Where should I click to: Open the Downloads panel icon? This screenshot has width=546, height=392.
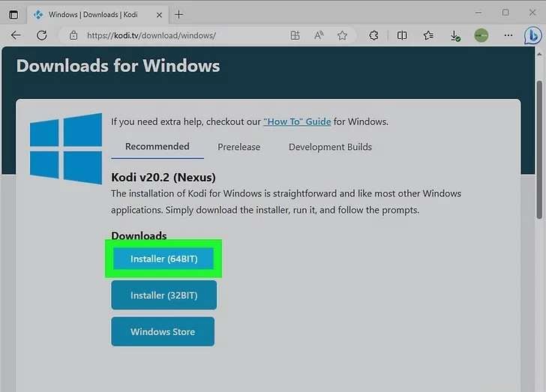coord(454,35)
